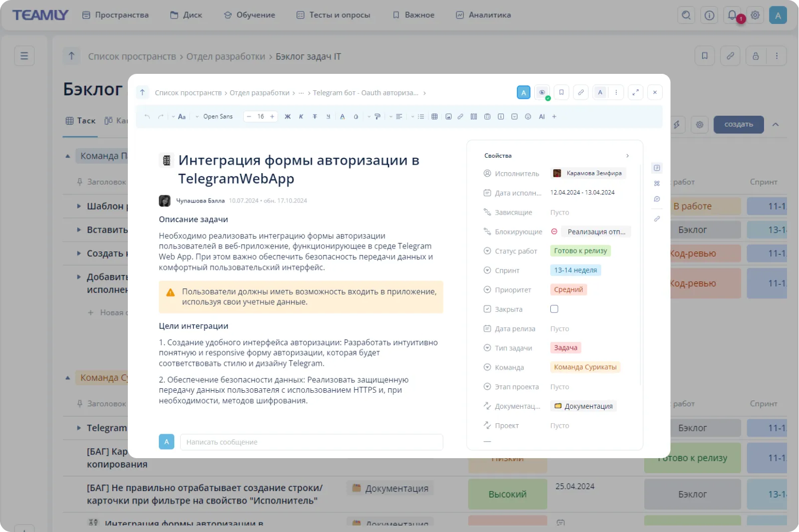Open notifications bell with badge
Image resolution: width=799 pixels, height=532 pixels.
click(733, 15)
